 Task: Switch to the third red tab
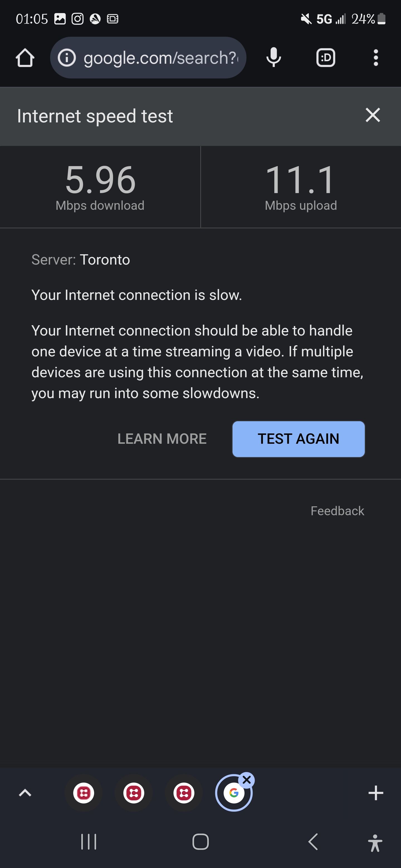tap(184, 793)
